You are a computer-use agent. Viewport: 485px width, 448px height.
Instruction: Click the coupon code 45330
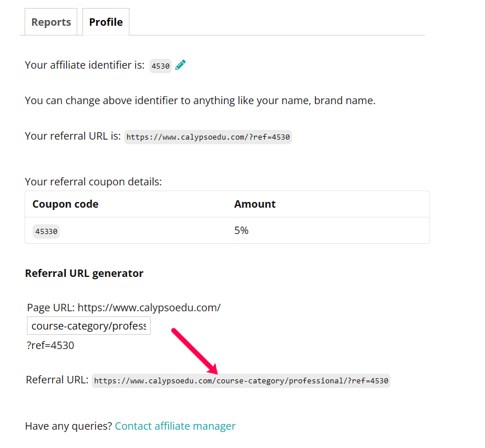point(46,232)
